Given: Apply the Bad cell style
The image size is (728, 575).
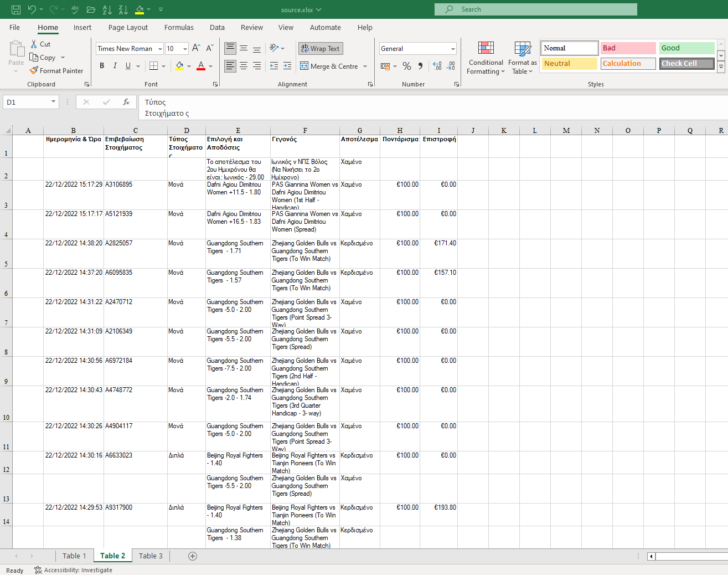Looking at the screenshot, I should (628, 48).
